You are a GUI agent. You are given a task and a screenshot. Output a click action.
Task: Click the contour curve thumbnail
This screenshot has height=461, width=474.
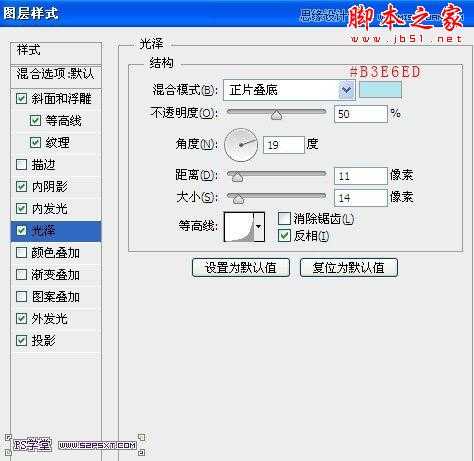tap(239, 227)
